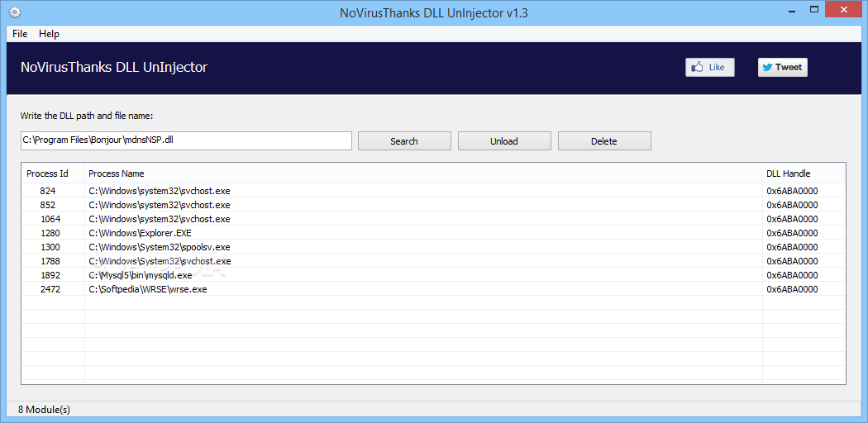
Task: Select process ID 852 row
Action: click(433, 205)
